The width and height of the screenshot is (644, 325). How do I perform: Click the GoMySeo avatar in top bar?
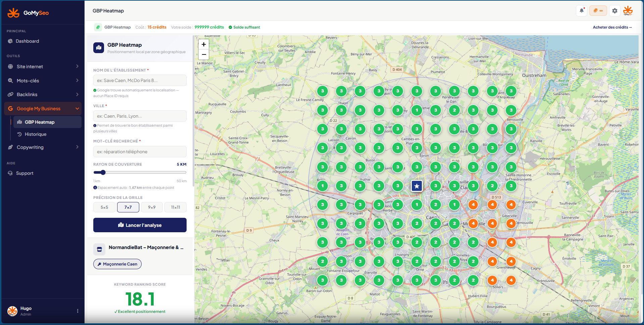(x=628, y=11)
